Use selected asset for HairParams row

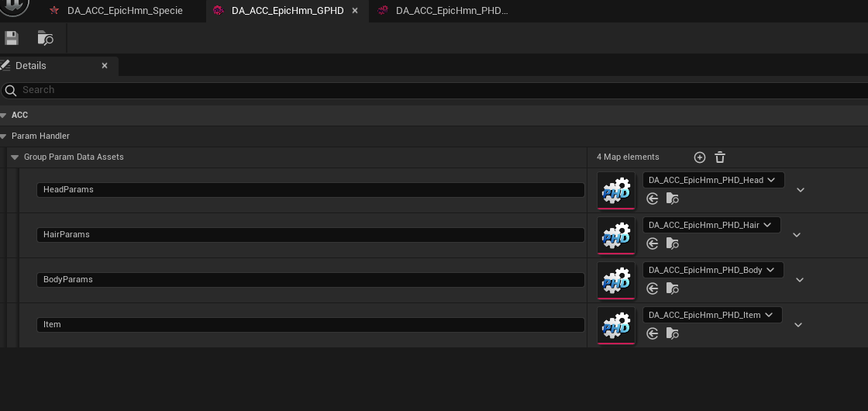point(652,243)
